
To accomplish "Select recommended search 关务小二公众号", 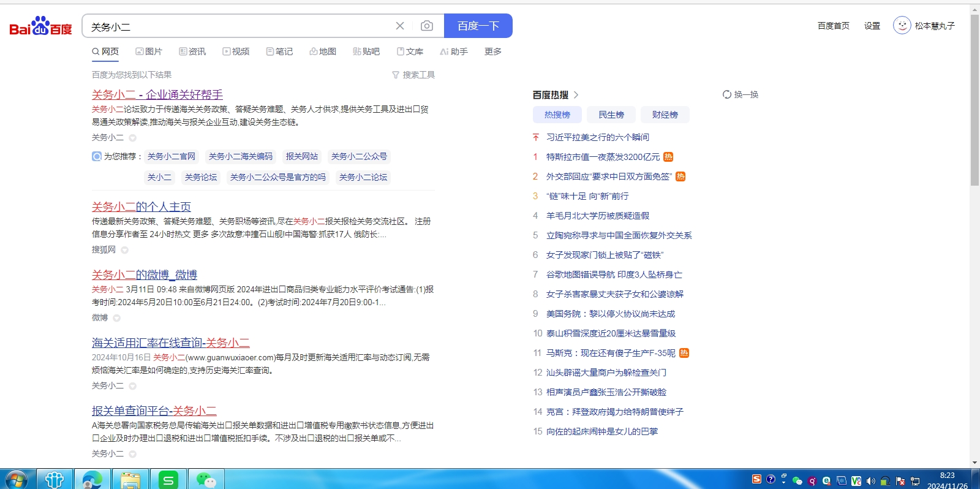I will pyautogui.click(x=360, y=156).
